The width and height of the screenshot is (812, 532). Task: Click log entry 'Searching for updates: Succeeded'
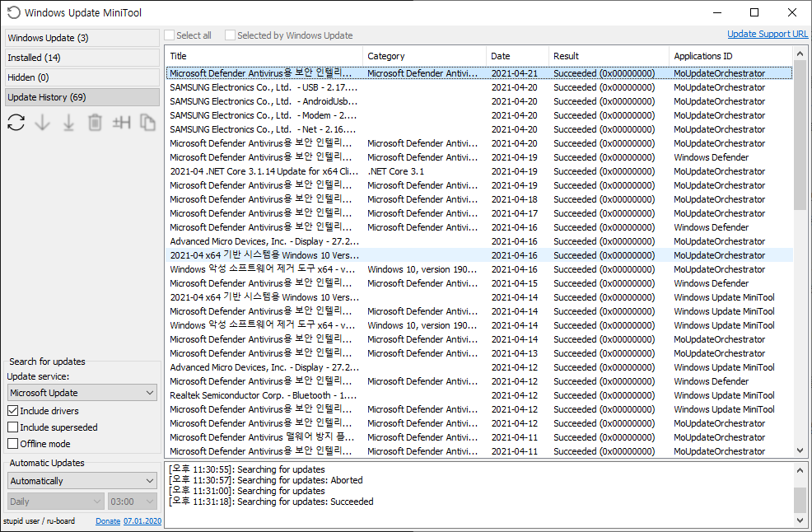point(271,502)
